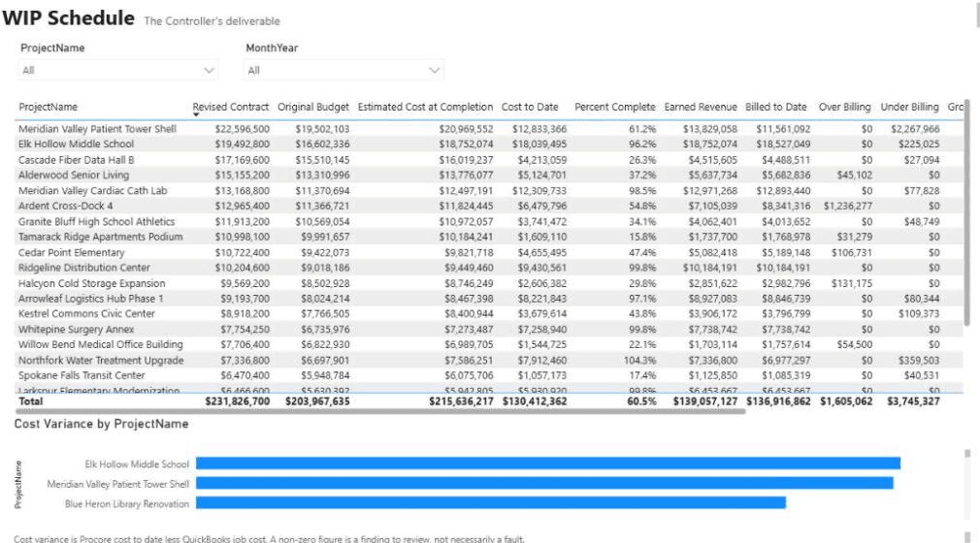Sort by the ProjectName column header
Viewport: 980px width, 543px height.
tap(49, 107)
